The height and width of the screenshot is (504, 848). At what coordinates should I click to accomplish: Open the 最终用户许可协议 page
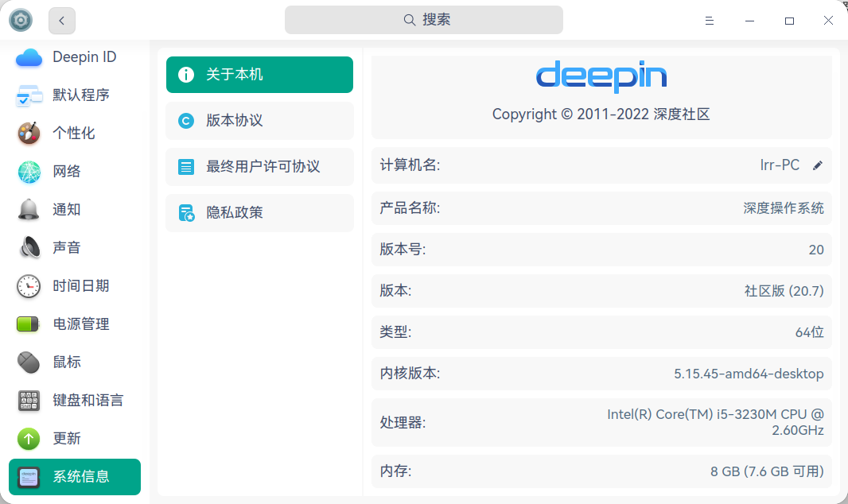click(x=259, y=167)
